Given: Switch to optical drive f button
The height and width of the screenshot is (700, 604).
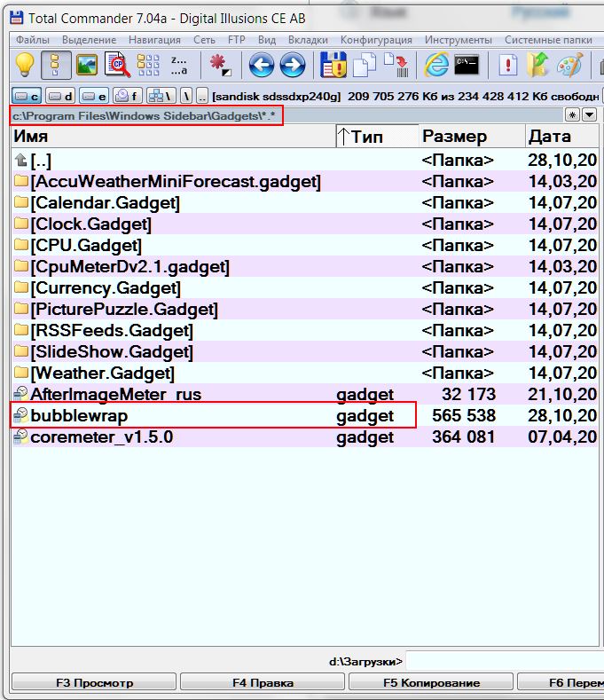Looking at the screenshot, I should coord(128,96).
